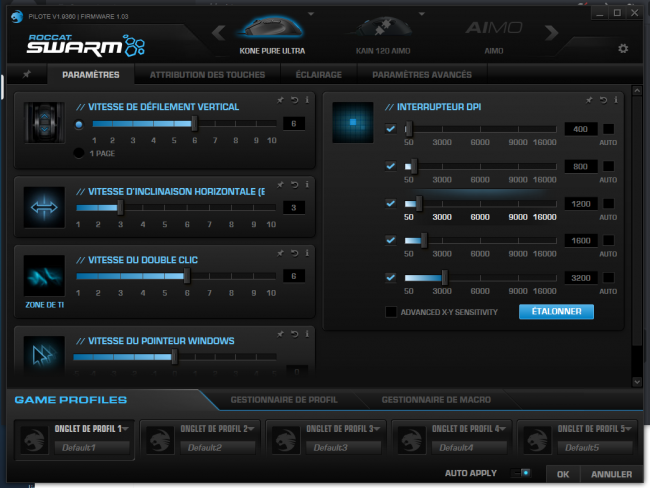Show info for Vitesse du double clic
Image resolution: width=650 pixels, height=488 pixels.
click(307, 253)
